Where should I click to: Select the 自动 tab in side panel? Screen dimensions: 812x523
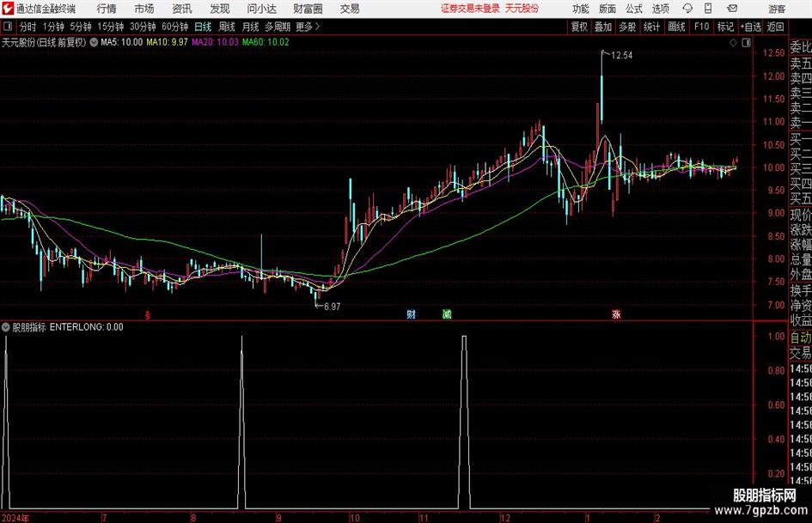click(x=801, y=338)
